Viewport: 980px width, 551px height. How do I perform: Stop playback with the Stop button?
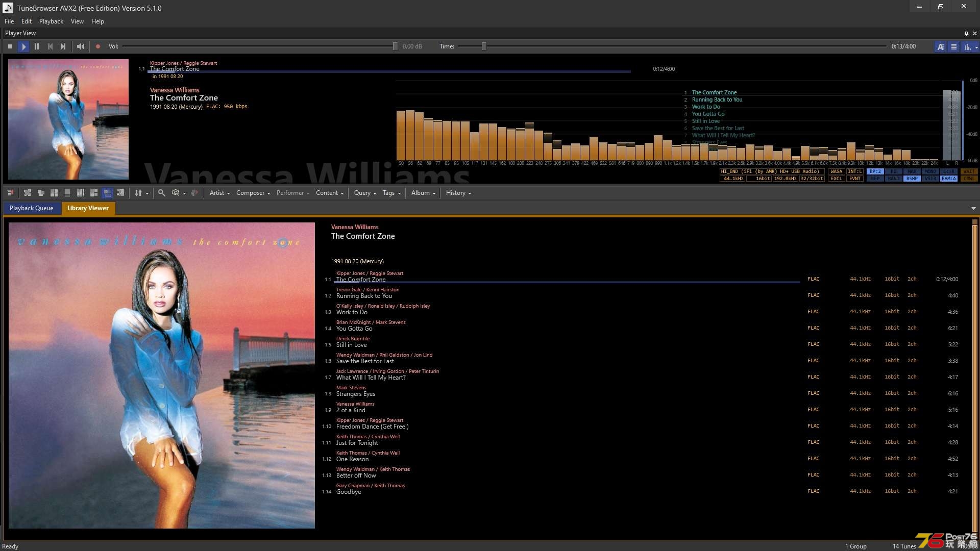(10, 46)
